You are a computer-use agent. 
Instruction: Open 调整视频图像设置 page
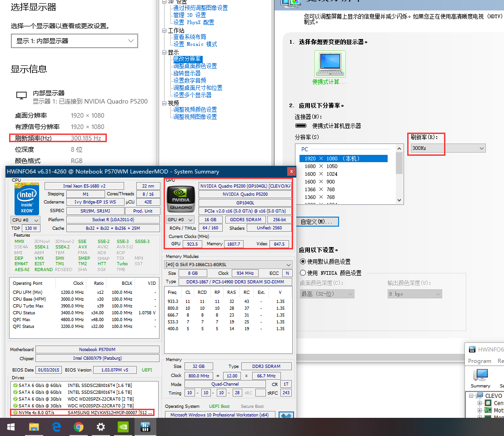pos(195,117)
